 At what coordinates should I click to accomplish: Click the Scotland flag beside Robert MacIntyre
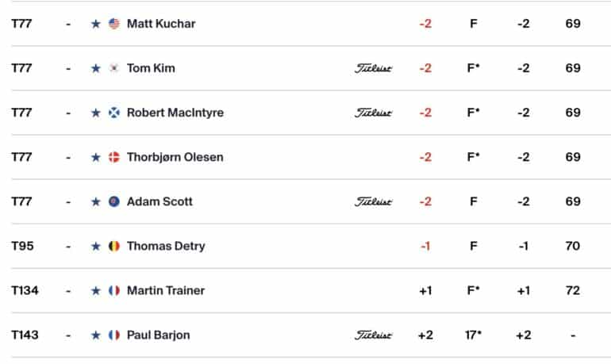tap(114, 113)
